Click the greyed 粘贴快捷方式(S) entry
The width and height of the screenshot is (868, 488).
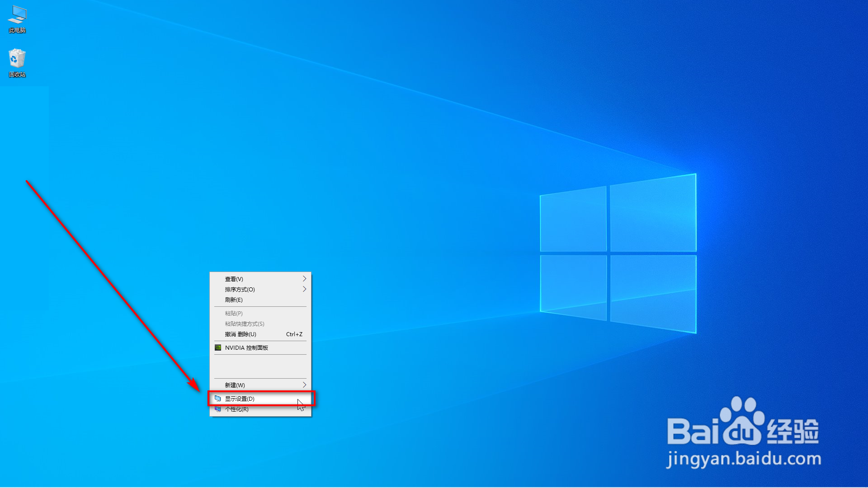[245, 324]
